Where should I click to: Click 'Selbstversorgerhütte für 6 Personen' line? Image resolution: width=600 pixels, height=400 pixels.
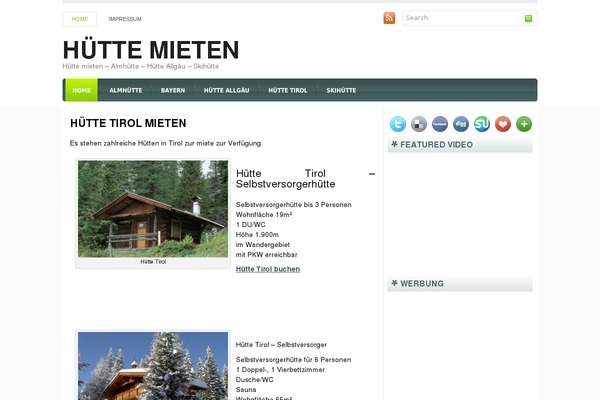point(293,360)
